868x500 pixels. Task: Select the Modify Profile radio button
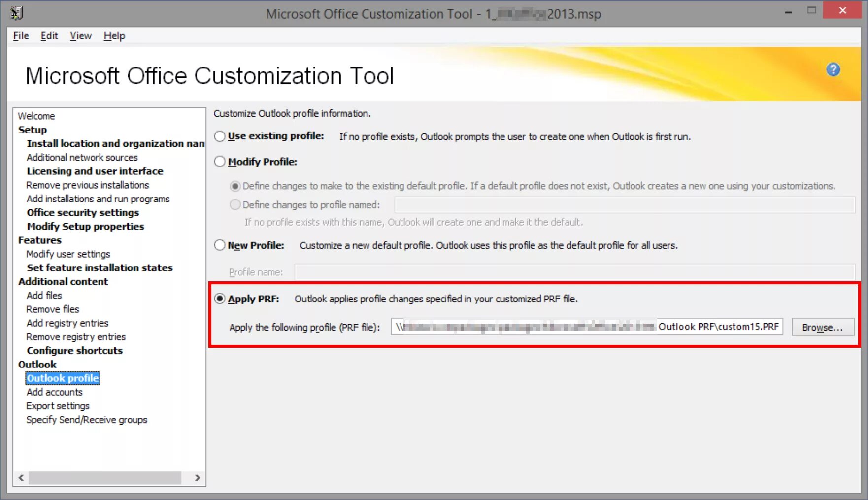coord(220,162)
